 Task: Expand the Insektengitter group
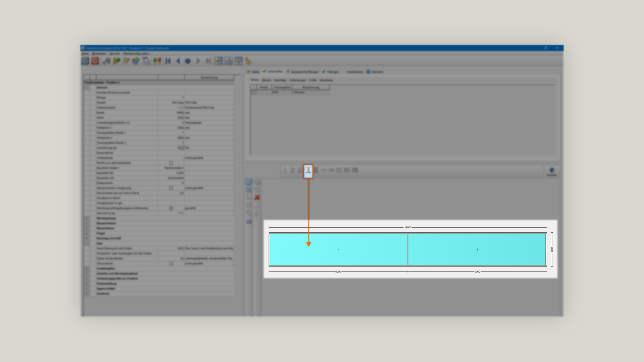87,268
